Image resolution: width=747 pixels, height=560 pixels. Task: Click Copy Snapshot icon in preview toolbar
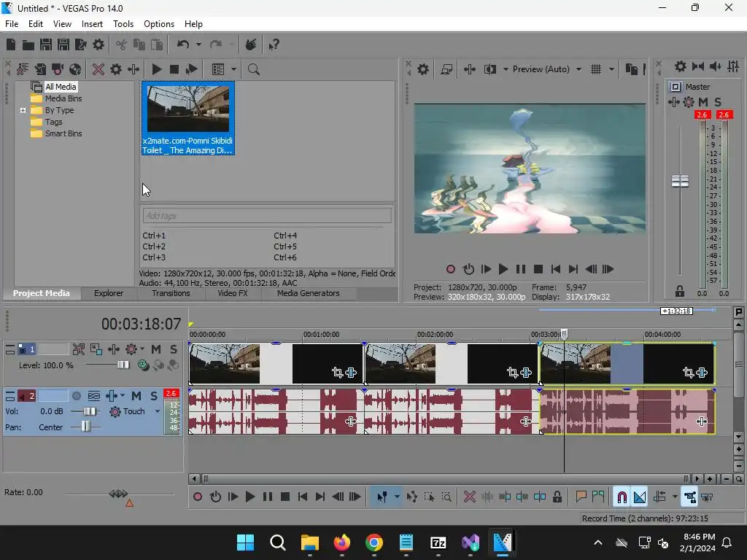pos(631,69)
